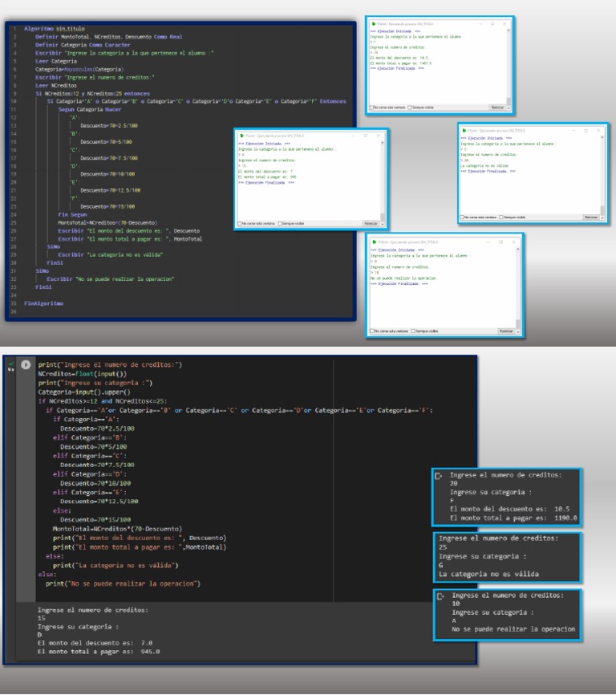Click 'Ejecución Finalizada' in the 945 total window
The height and width of the screenshot is (695, 616).
click(x=266, y=183)
